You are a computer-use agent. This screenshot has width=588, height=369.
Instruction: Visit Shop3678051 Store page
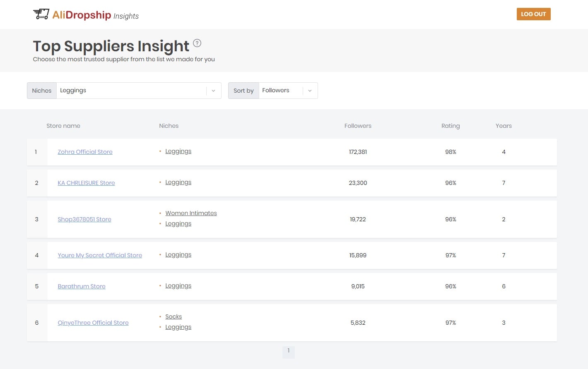click(84, 219)
